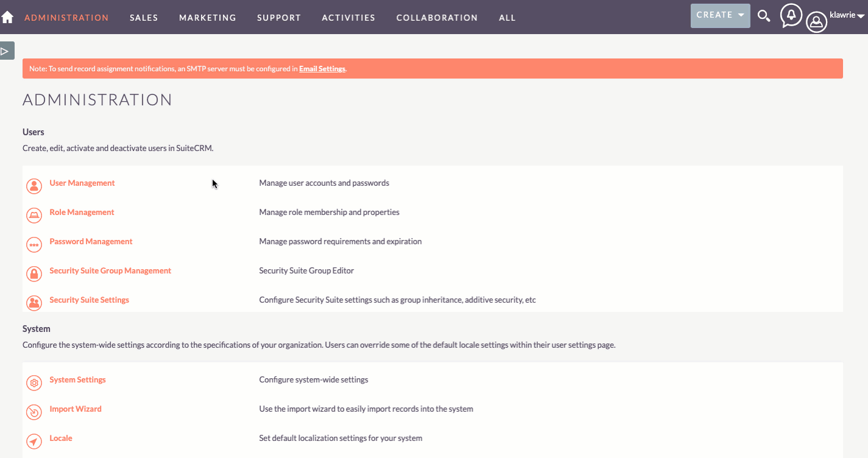Click the 'ADMINISTRATION' page heading
This screenshot has height=458, width=868.
tap(97, 100)
